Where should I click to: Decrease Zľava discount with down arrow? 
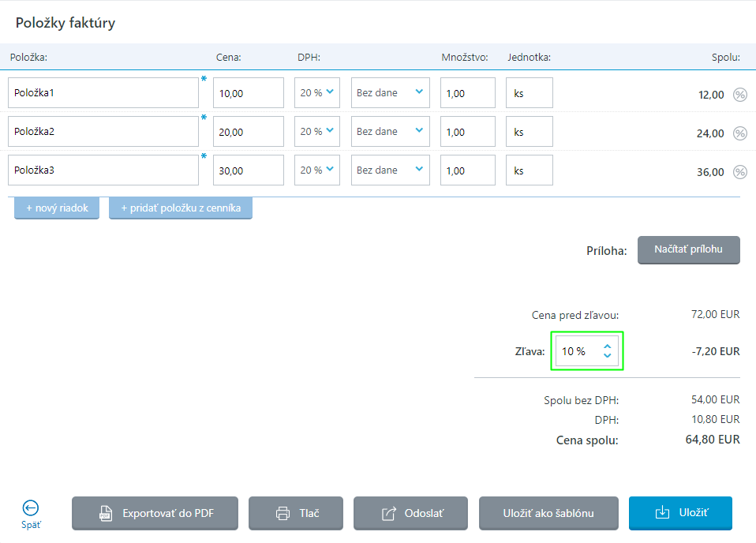tap(607, 356)
